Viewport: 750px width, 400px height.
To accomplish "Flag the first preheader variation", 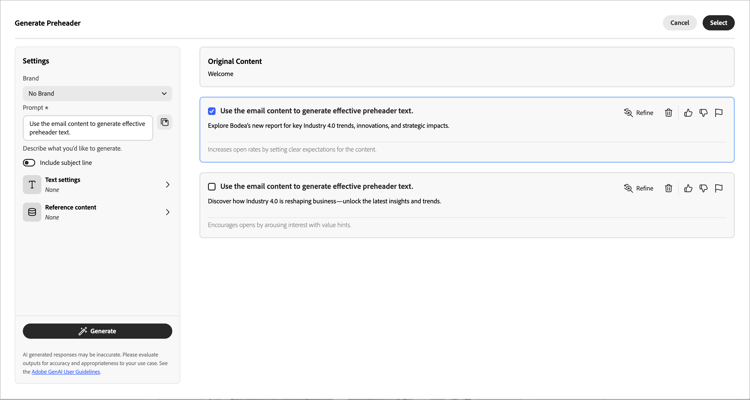I will (x=719, y=113).
